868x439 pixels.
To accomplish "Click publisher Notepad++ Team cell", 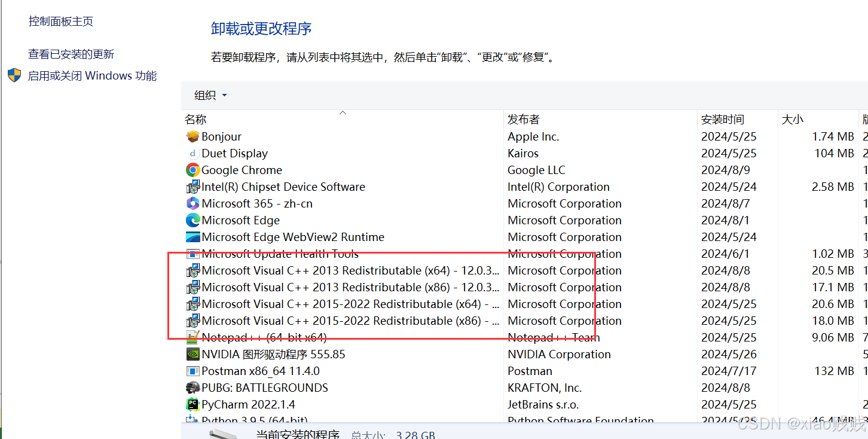I will 554,338.
